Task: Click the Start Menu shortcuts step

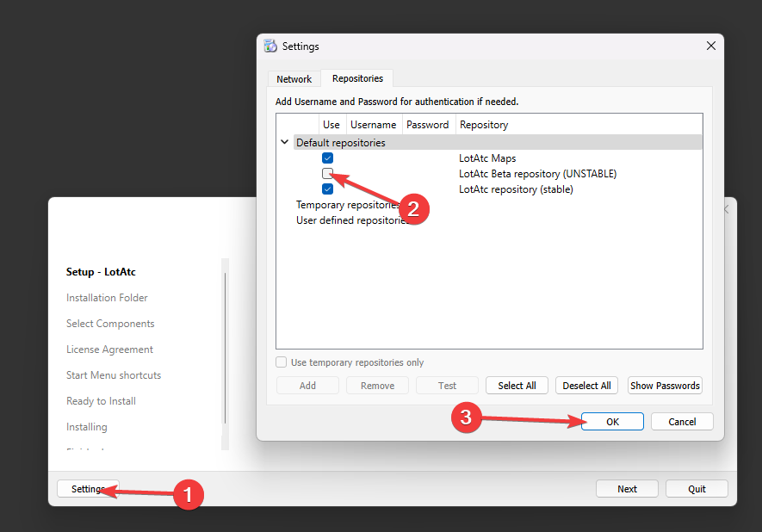Action: [114, 374]
